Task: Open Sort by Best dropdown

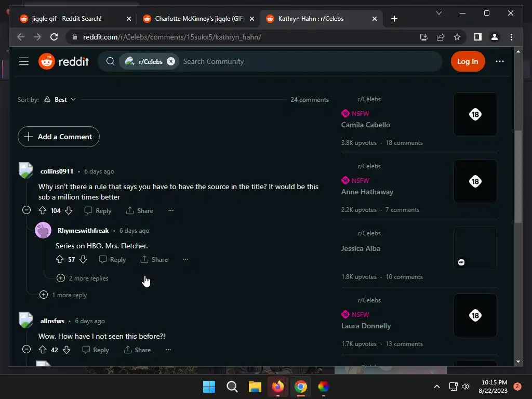Action: (x=60, y=99)
